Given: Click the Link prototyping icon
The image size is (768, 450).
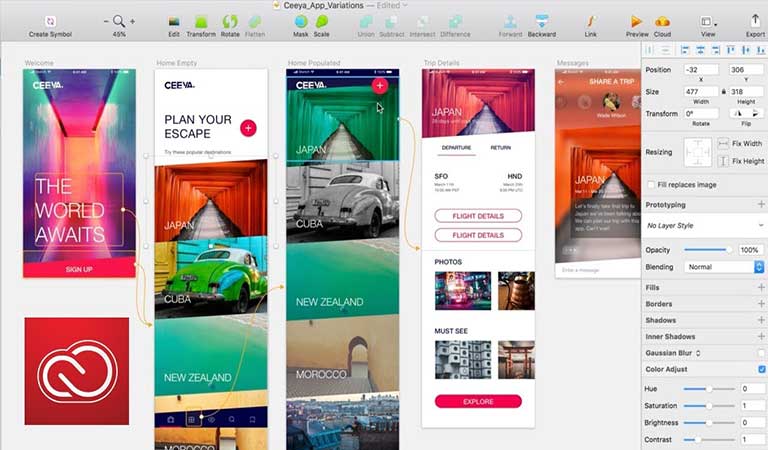Looking at the screenshot, I should (591, 22).
